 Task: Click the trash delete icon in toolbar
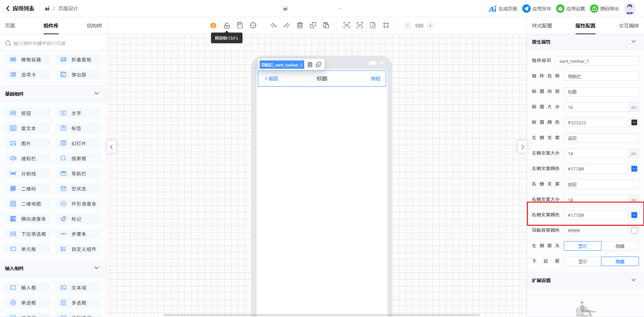(x=300, y=25)
